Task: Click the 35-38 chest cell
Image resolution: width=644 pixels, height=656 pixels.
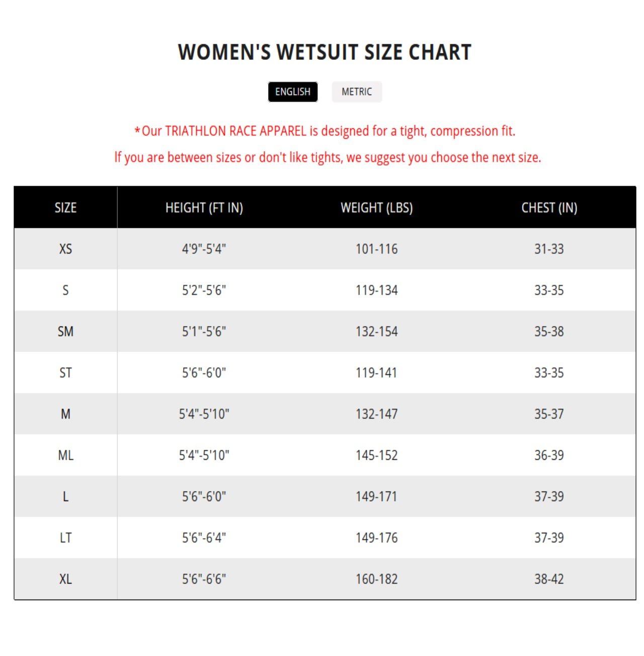Action: click(549, 332)
